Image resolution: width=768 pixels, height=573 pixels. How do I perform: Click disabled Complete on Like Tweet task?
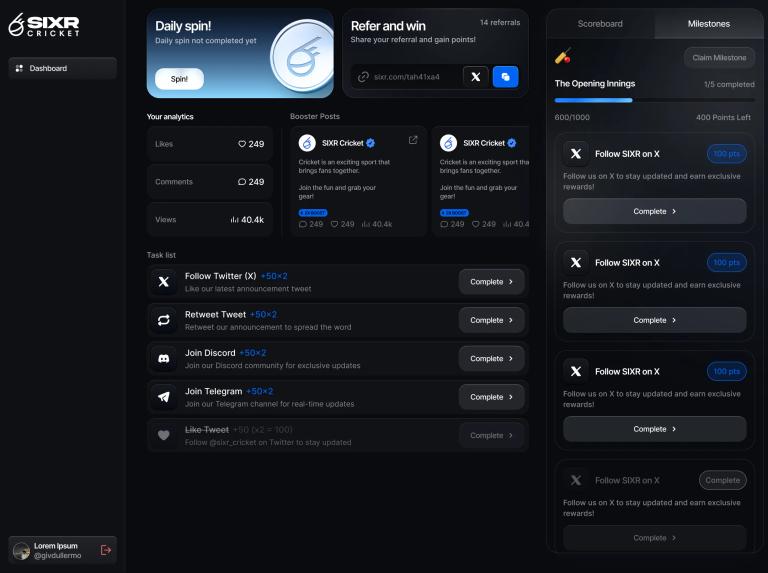point(491,435)
